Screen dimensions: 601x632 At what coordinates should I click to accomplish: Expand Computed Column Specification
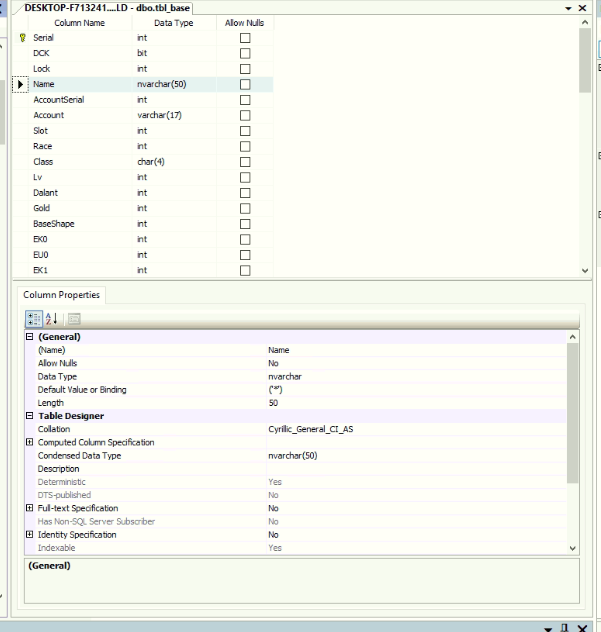pos(29,442)
